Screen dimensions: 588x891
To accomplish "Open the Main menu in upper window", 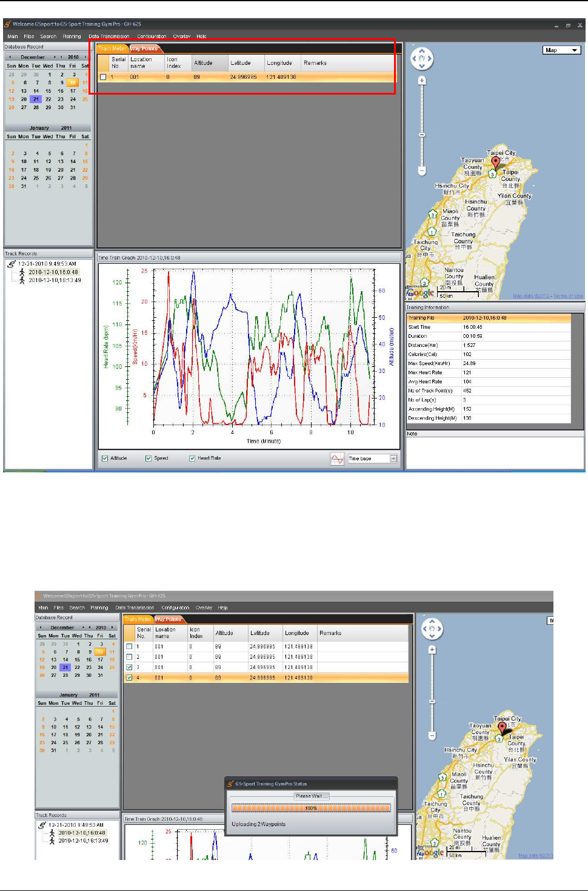I will tap(13, 36).
